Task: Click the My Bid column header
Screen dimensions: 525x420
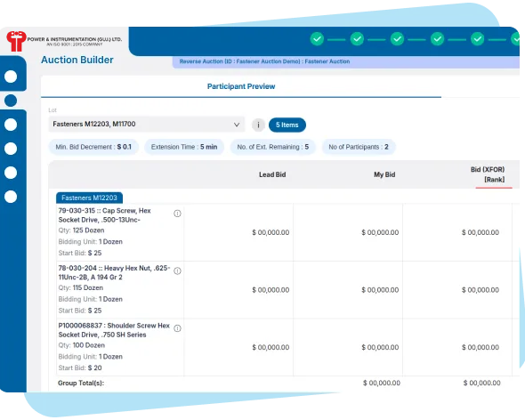Action: 384,174
